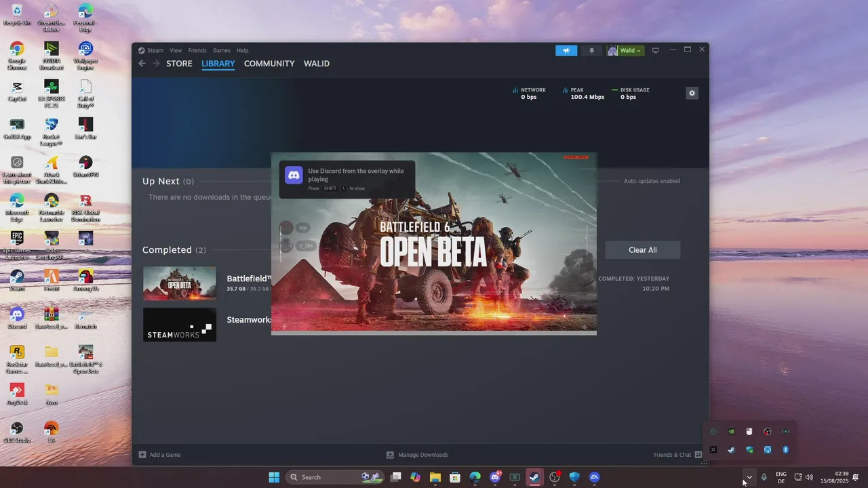Open Battlefield 6 Open Beta desktop shortcut
Viewport: 868px width, 488px height.
tap(85, 359)
